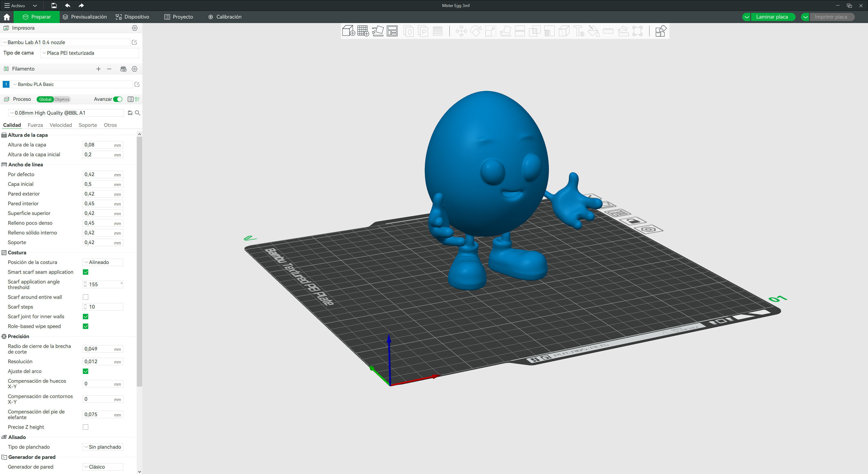Open the Archivo menu arrow
Viewport: 868px width, 474px height.
click(x=35, y=6)
